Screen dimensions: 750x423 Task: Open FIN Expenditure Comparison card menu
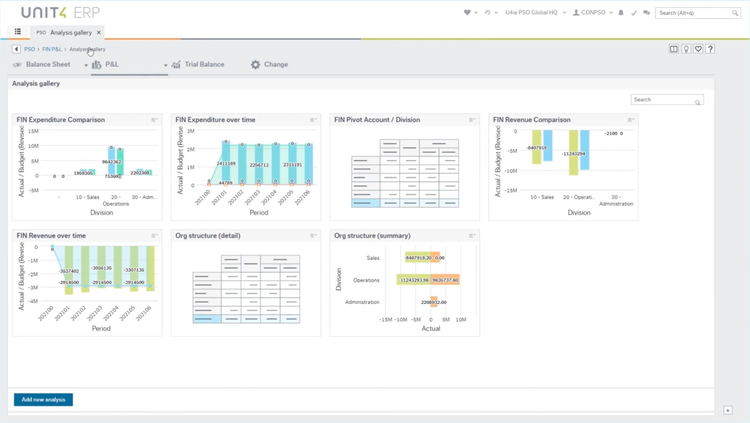click(x=154, y=120)
